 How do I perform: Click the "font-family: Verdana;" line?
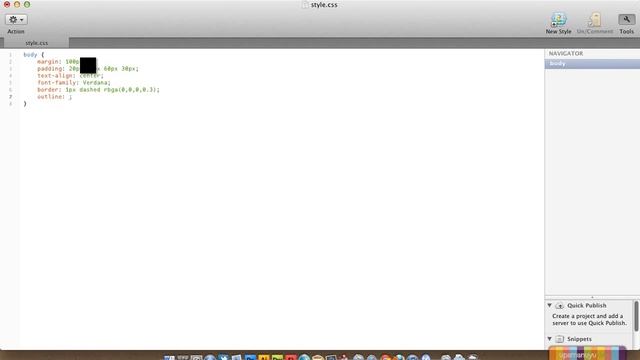pos(74,82)
